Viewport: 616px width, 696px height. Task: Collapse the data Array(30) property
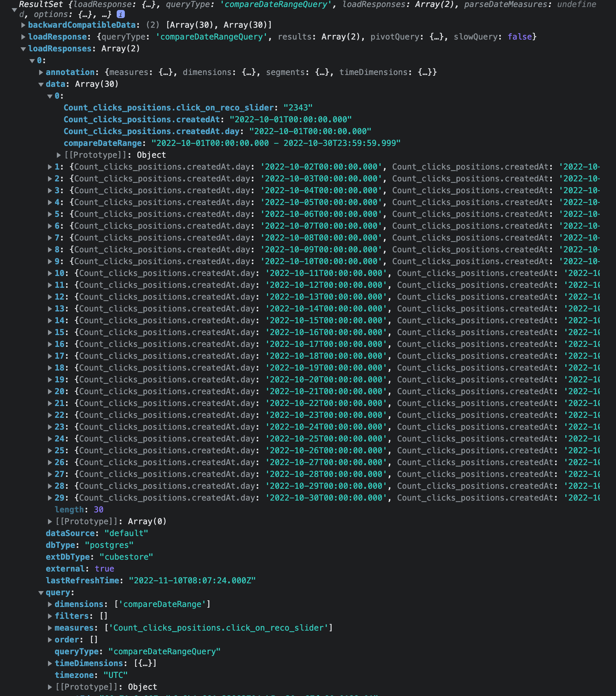coord(41,84)
